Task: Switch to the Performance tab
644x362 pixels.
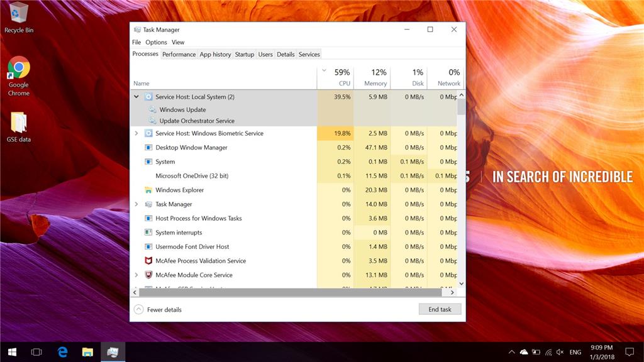Action: (x=179, y=54)
